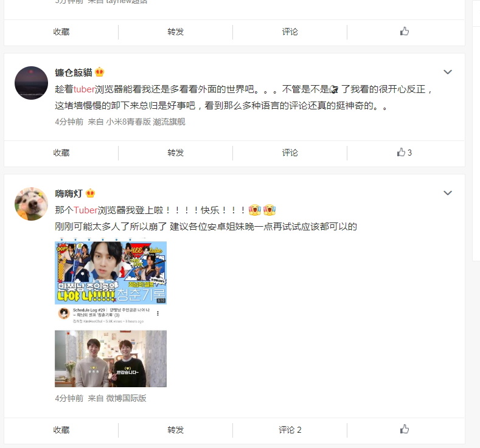Click the crown badge beside 镰仓鲸猫
The width and height of the screenshot is (480, 448).
pos(100,72)
